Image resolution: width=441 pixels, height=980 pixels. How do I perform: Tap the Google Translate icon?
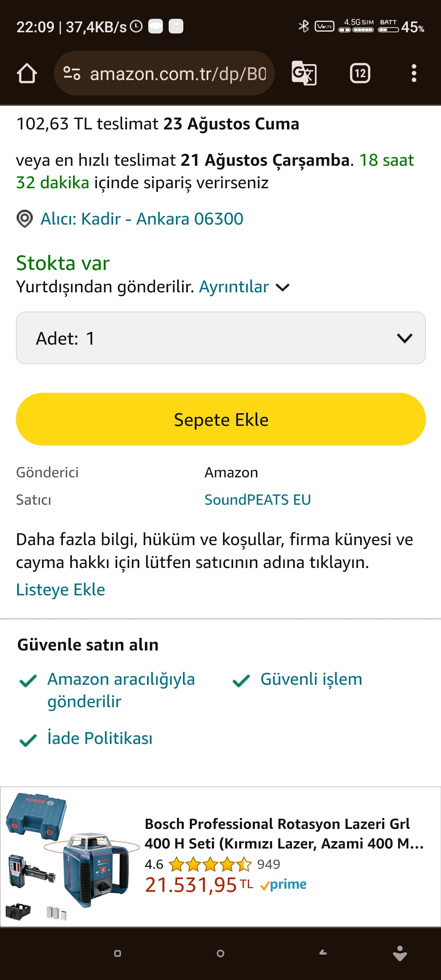304,73
